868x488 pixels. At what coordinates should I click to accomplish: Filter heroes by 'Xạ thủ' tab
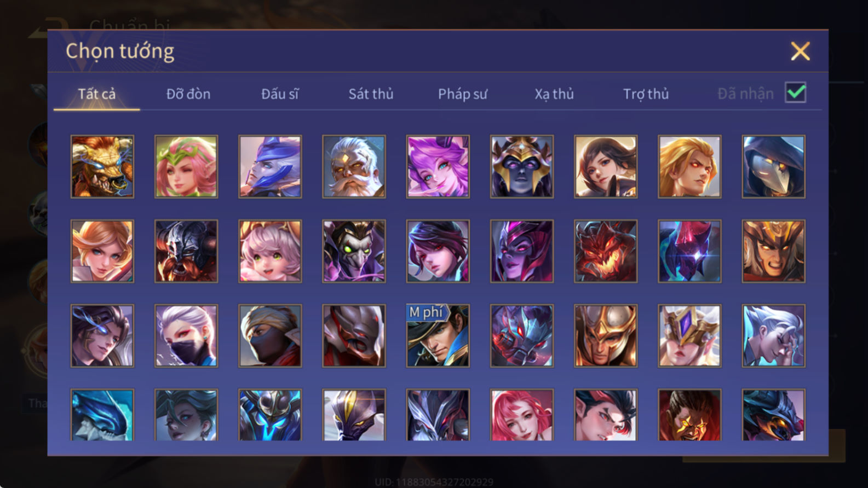(554, 94)
